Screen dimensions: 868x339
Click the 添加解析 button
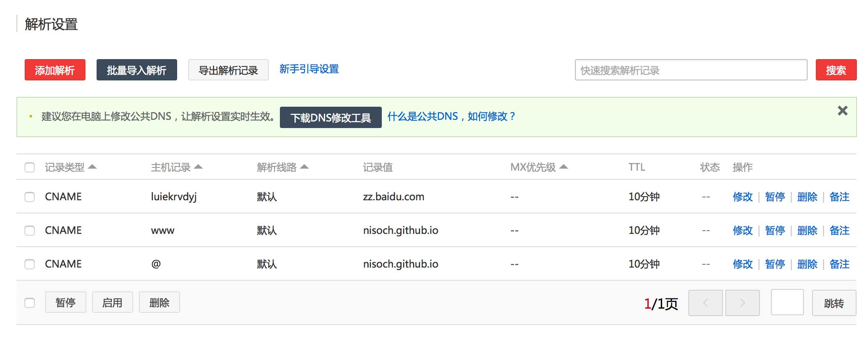tap(55, 70)
